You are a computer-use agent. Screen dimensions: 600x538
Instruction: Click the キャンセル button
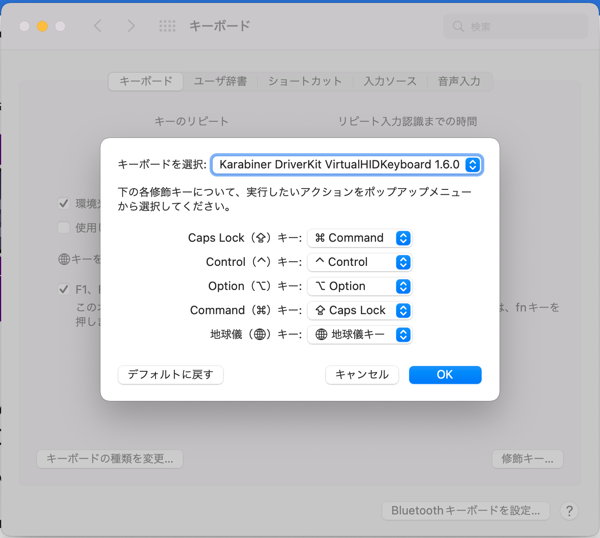tap(362, 374)
